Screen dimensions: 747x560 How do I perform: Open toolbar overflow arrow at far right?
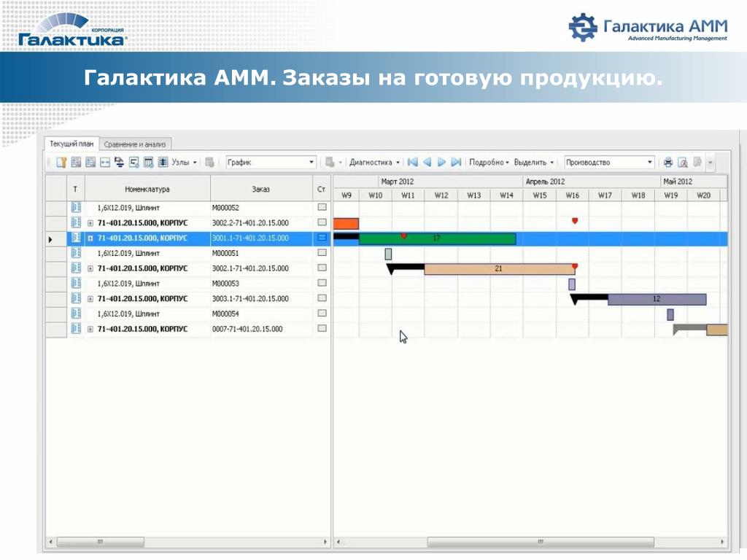click(x=710, y=163)
